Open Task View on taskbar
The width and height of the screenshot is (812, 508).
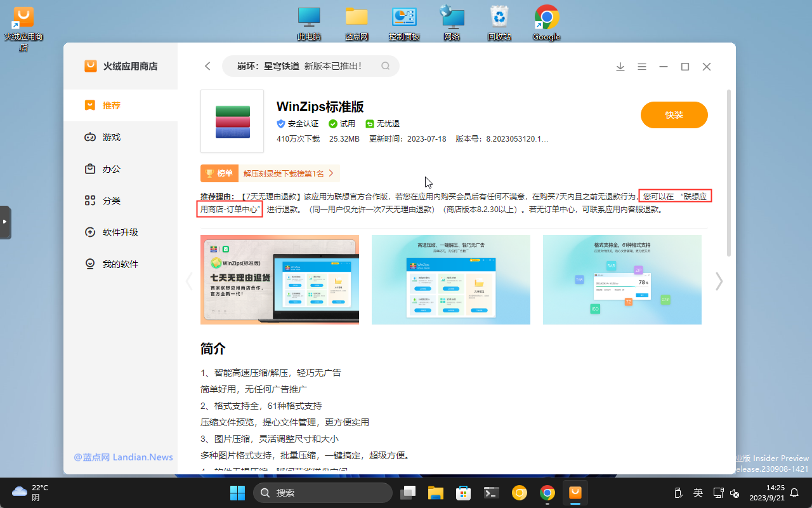coord(409,493)
